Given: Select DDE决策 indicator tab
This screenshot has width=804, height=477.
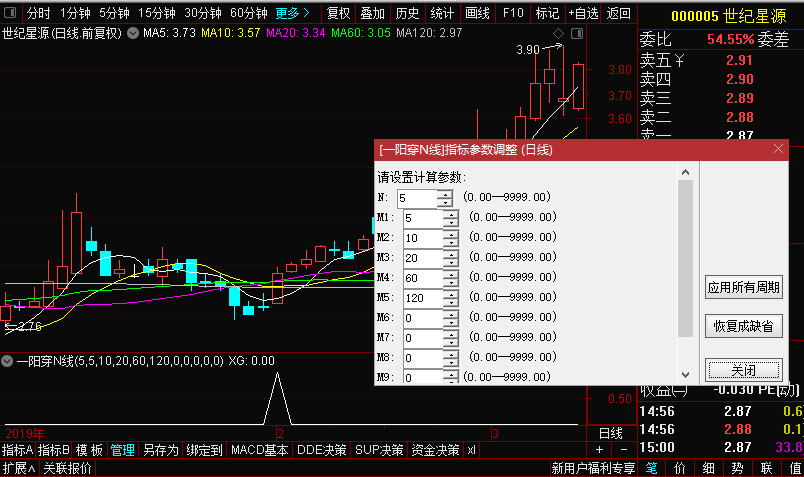Looking at the screenshot, I should (x=321, y=450).
